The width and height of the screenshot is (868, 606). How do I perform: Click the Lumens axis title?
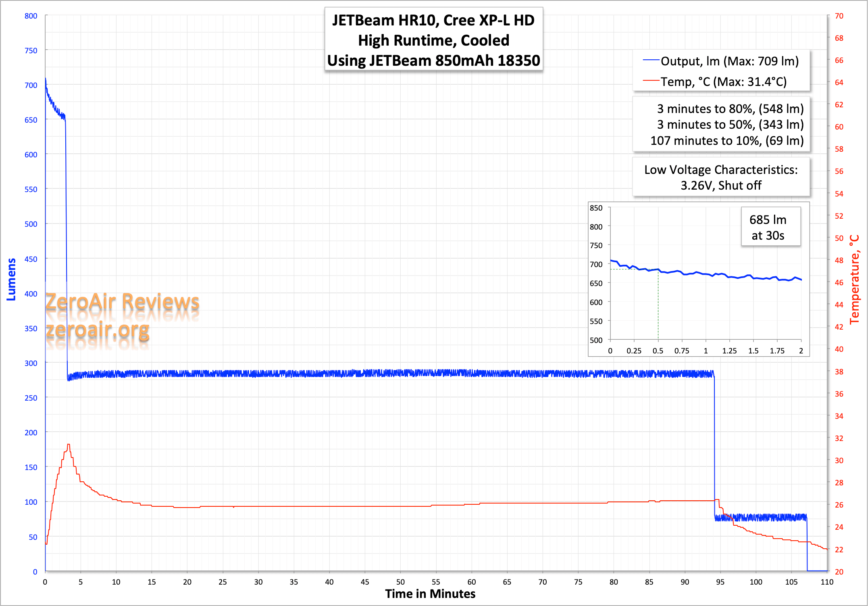tap(11, 279)
